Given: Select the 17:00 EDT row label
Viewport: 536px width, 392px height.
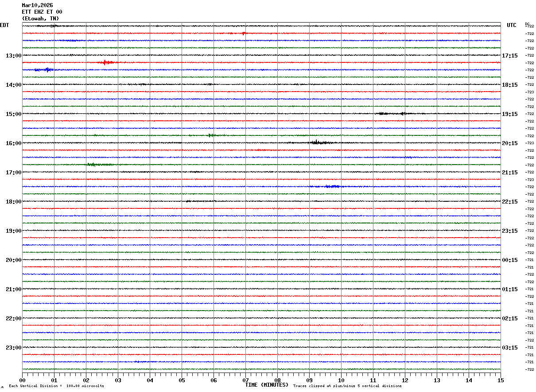Looking at the screenshot, I should 13,173.
